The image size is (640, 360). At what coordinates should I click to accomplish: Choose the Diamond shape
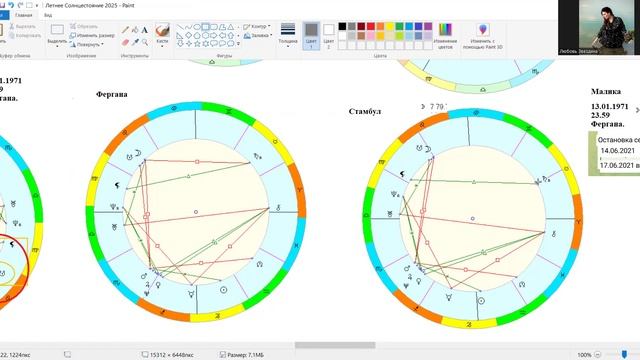pos(188,36)
